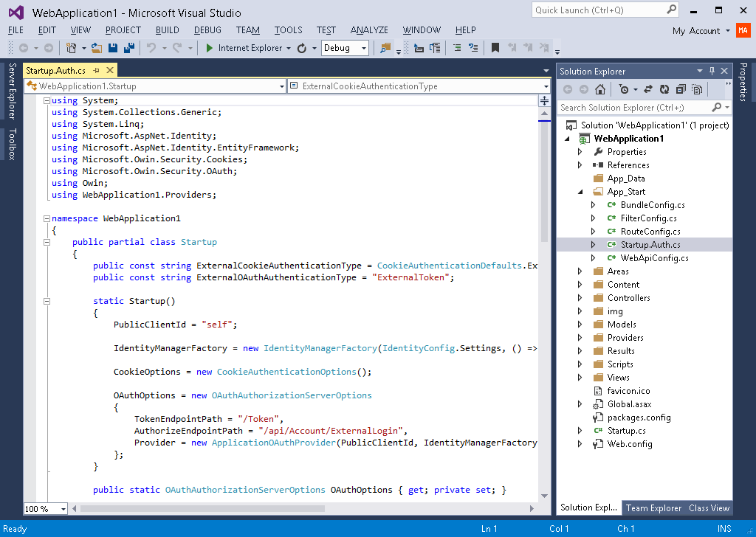The height and width of the screenshot is (537, 756).
Task: Expand the Controllers folder in Solution Explorer
Action: pos(580,298)
